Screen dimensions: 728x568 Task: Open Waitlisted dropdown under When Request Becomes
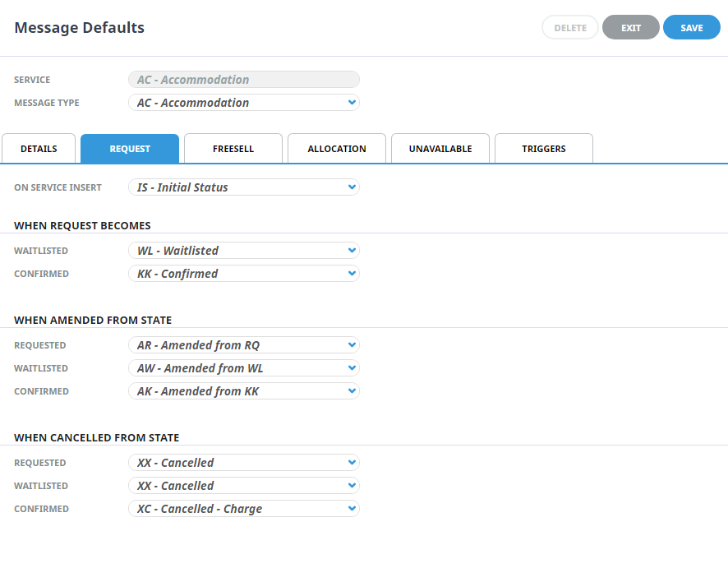[244, 251]
